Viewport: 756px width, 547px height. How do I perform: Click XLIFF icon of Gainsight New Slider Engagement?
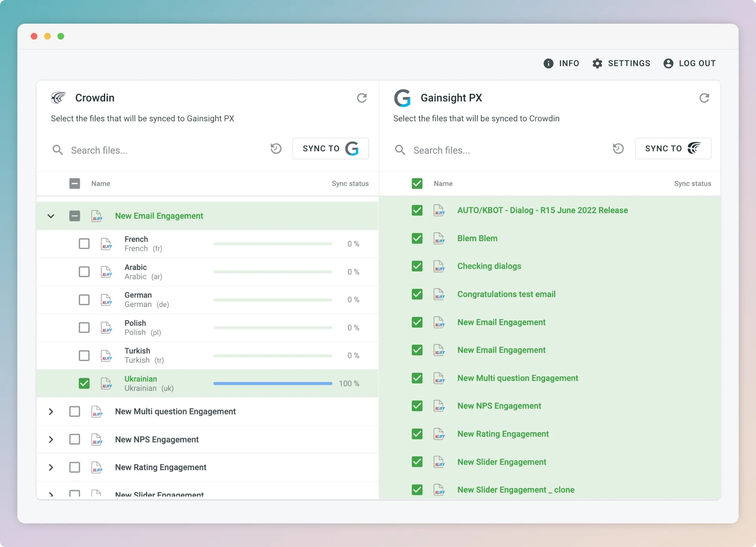439,462
